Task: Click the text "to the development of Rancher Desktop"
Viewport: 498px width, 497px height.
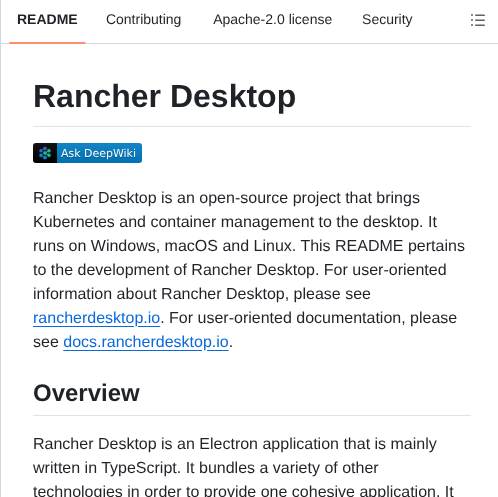Action: click(x=174, y=270)
